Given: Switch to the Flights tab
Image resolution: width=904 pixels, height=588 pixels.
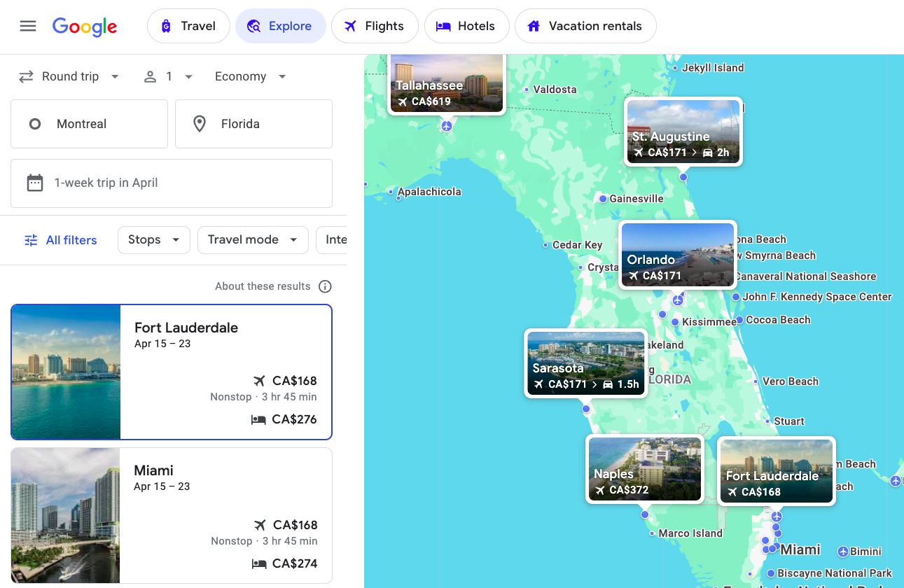Looking at the screenshot, I should coord(375,26).
